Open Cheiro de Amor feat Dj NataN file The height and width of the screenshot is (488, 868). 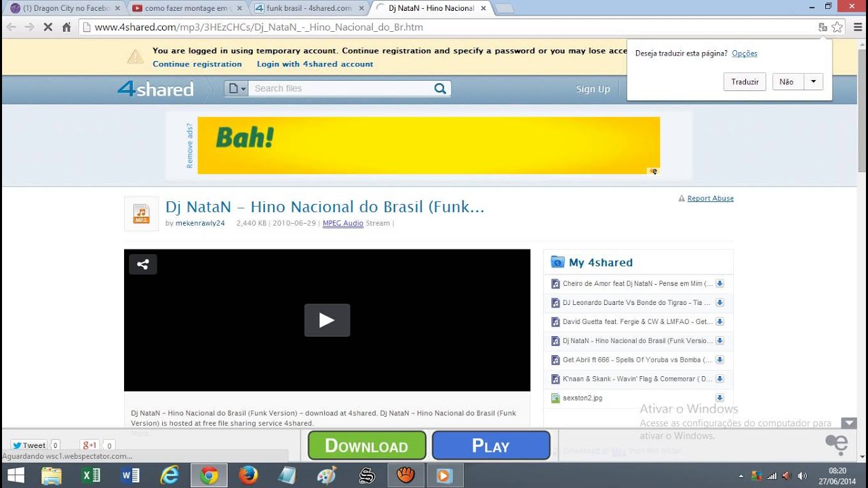[637, 284]
